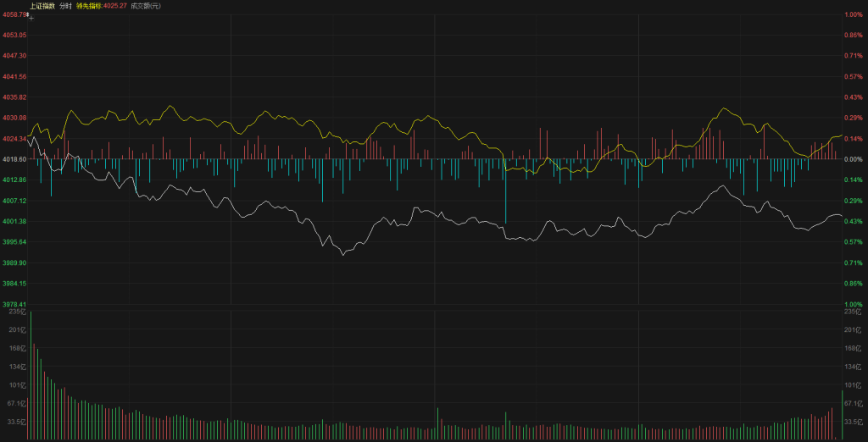
Task: Click the 0.00% label on right axis
Action: pyautogui.click(x=853, y=159)
